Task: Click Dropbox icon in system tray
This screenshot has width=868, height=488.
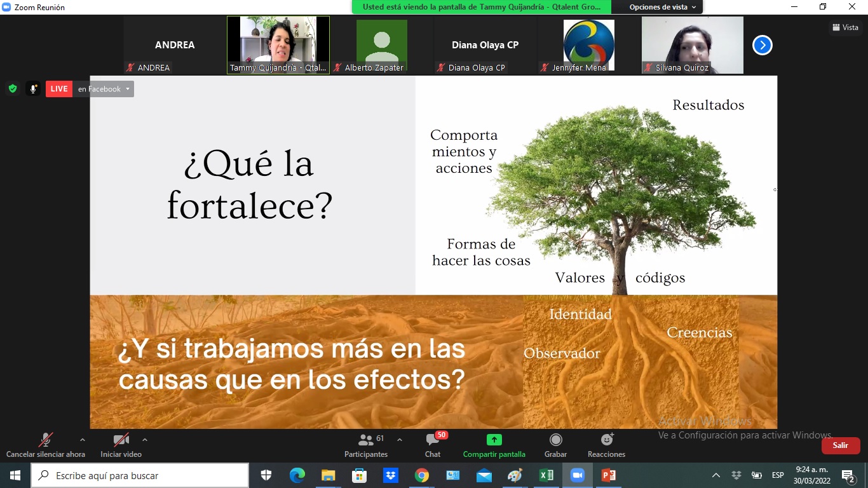Action: click(736, 475)
